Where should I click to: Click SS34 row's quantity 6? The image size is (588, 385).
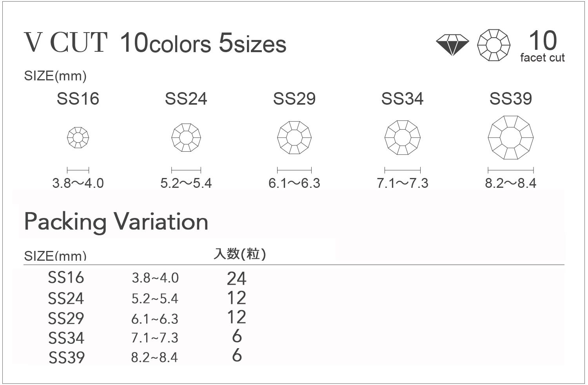pyautogui.click(x=237, y=336)
